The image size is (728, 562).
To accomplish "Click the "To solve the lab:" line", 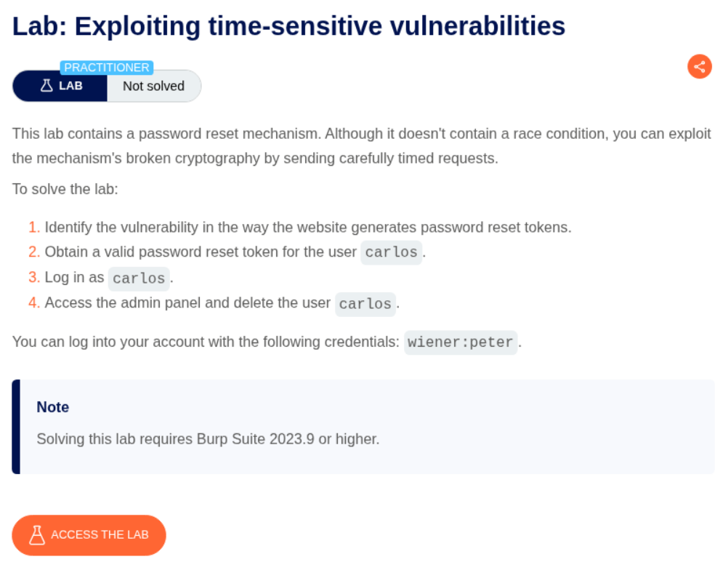I will (65, 189).
